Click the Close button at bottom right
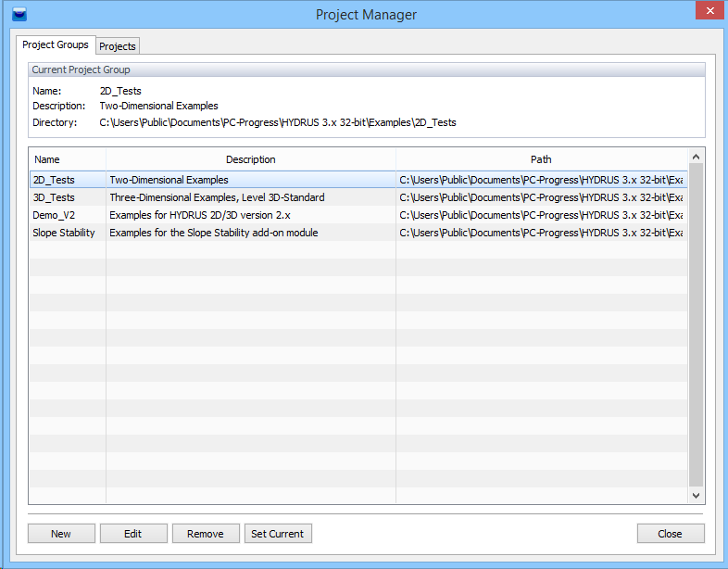The image size is (728, 569). pos(671,533)
